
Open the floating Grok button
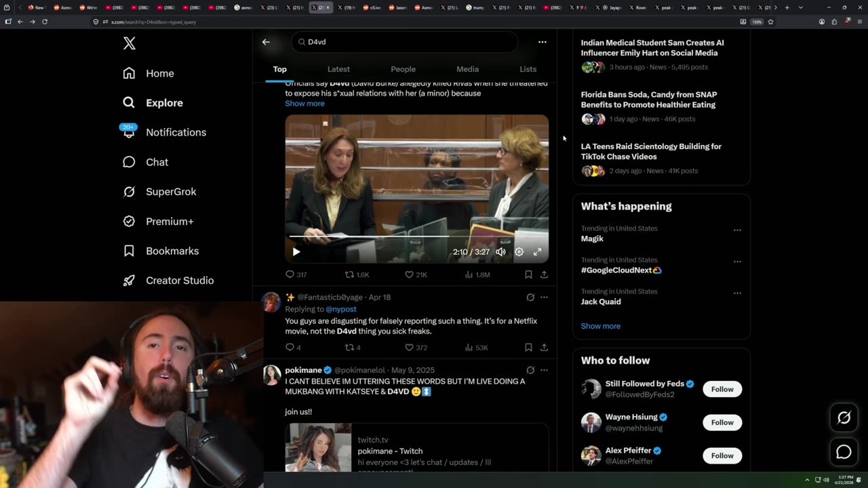click(844, 418)
